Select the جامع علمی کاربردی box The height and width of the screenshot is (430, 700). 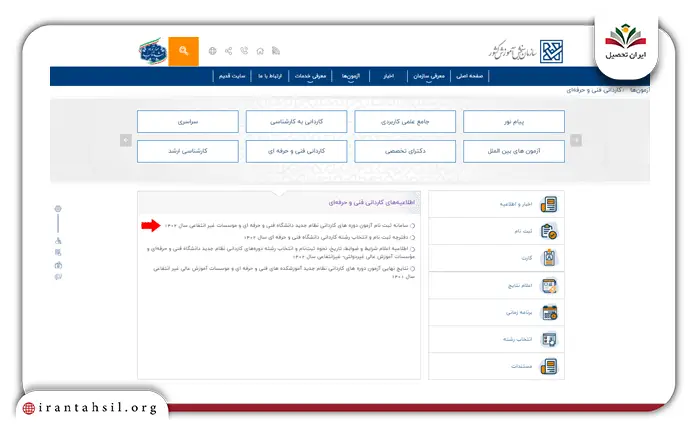(405, 121)
